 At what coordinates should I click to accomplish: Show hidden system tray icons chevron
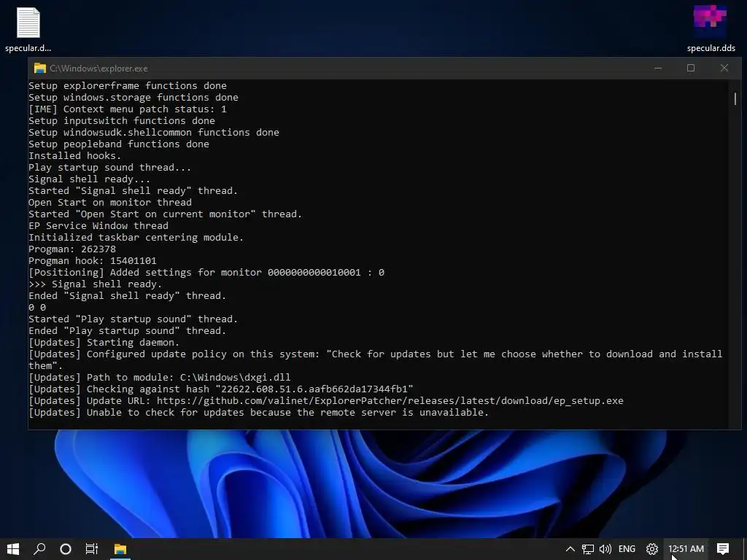point(570,549)
